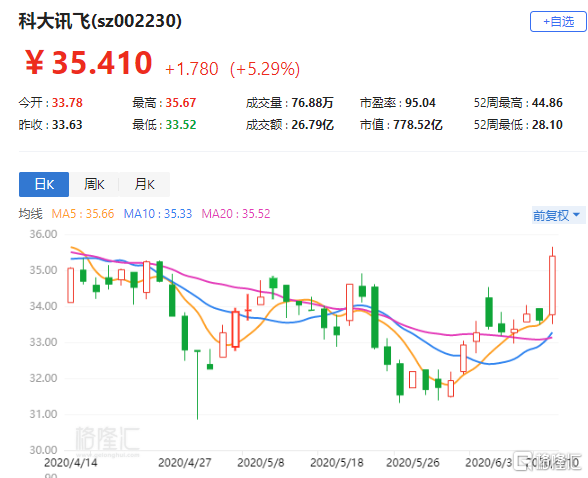This screenshot has width=588, height=478.
Task: Click 最低 value 33.52
Action: 181,125
